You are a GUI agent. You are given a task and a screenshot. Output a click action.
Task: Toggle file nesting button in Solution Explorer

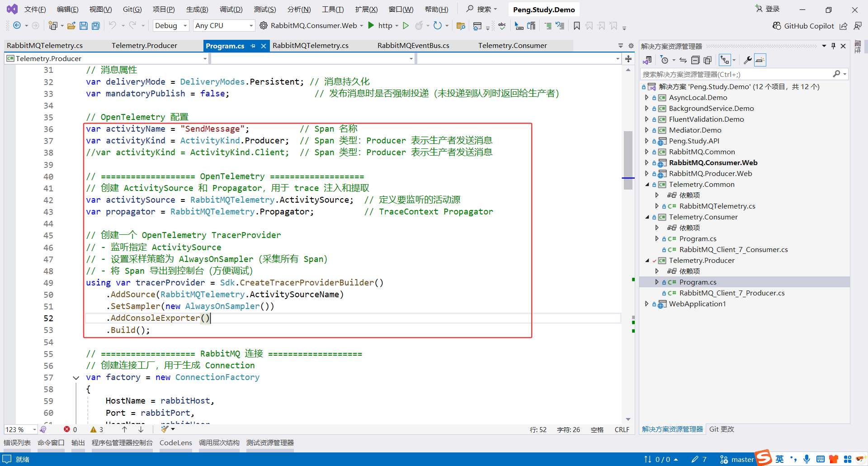pos(725,60)
